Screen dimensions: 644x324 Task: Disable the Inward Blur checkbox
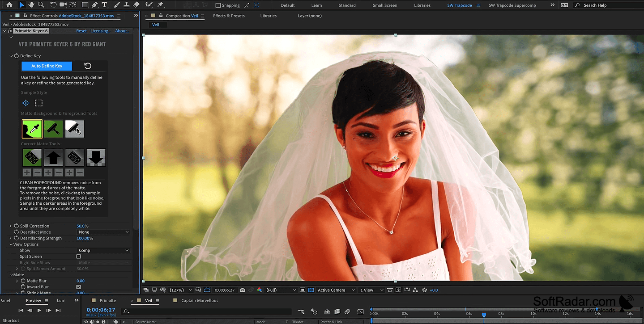tap(79, 287)
